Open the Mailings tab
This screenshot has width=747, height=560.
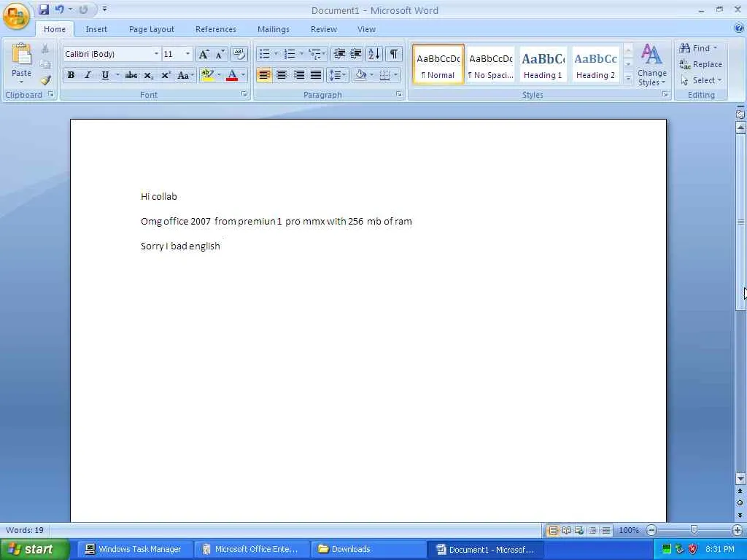pos(274,29)
